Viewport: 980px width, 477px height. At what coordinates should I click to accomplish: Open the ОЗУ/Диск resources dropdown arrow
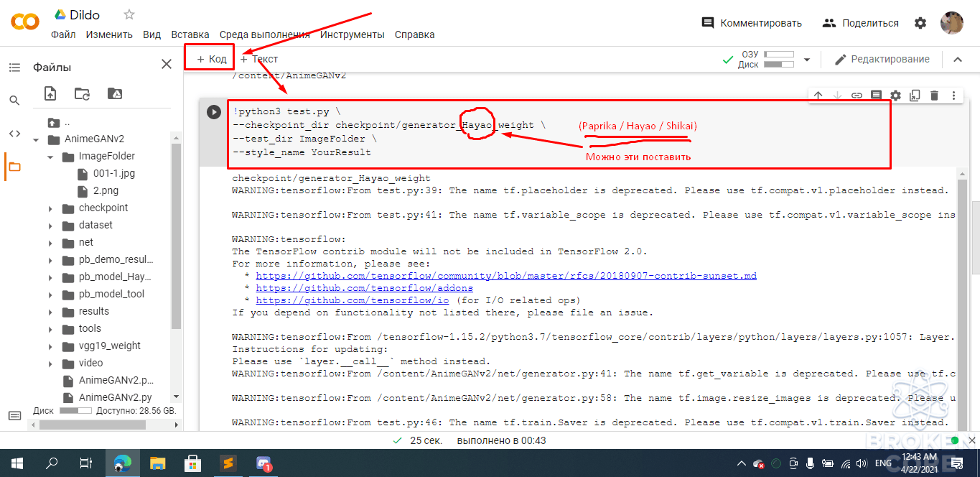(x=807, y=60)
